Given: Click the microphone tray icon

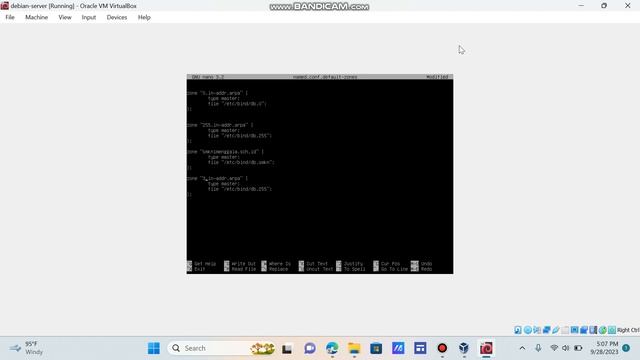Looking at the screenshot, I should pos(538,348).
